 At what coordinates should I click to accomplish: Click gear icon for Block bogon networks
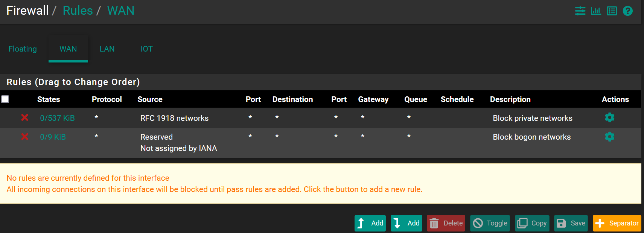[609, 137]
